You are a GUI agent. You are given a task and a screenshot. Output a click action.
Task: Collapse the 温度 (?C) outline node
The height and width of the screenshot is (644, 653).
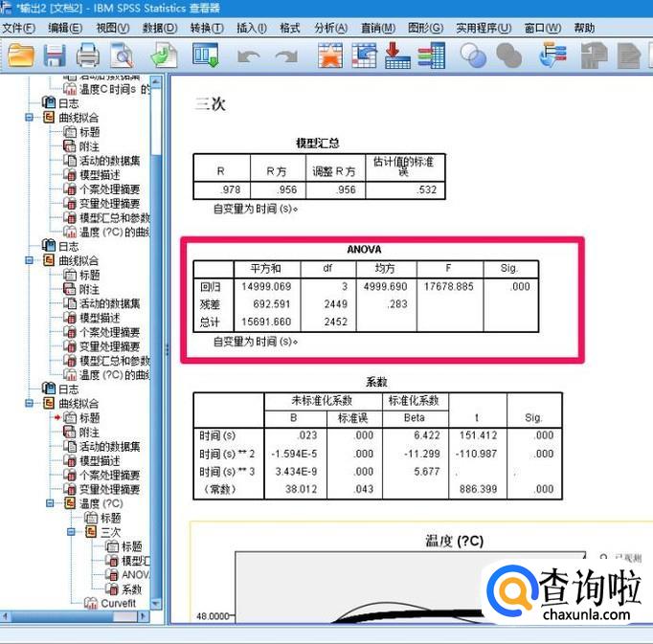(x=50, y=503)
